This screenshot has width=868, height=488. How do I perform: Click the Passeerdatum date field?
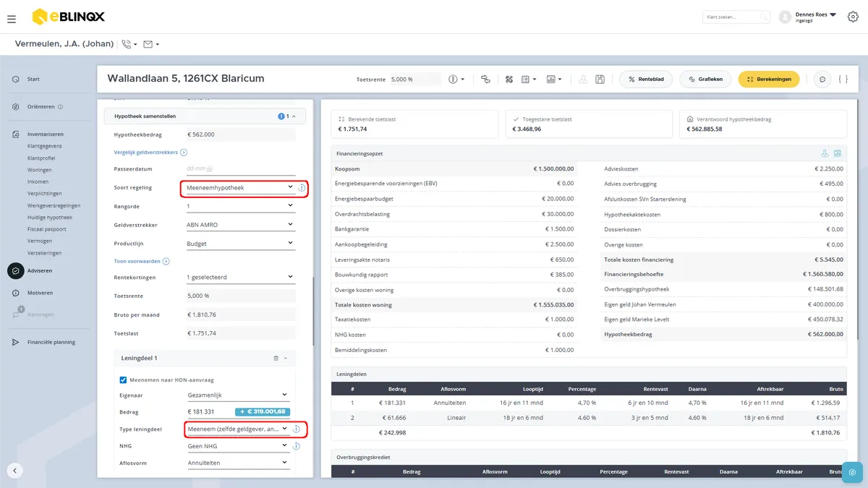point(239,168)
